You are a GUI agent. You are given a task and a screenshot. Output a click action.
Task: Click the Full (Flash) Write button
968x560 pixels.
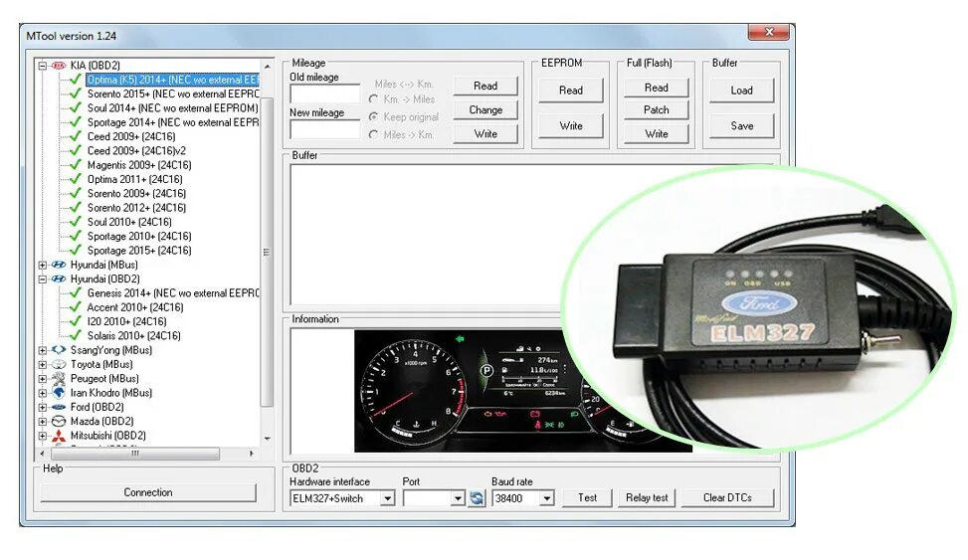point(657,134)
